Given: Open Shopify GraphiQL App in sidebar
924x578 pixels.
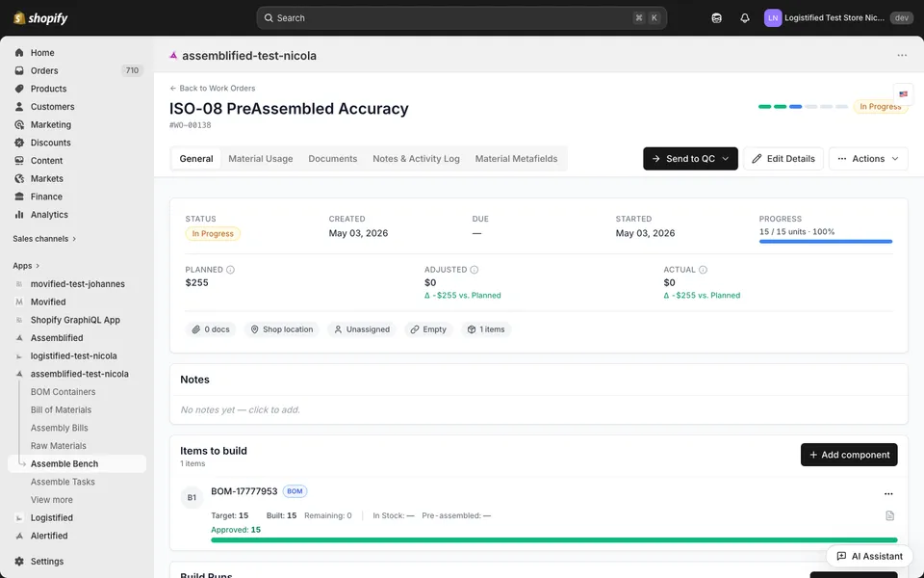Looking at the screenshot, I should coord(75,320).
